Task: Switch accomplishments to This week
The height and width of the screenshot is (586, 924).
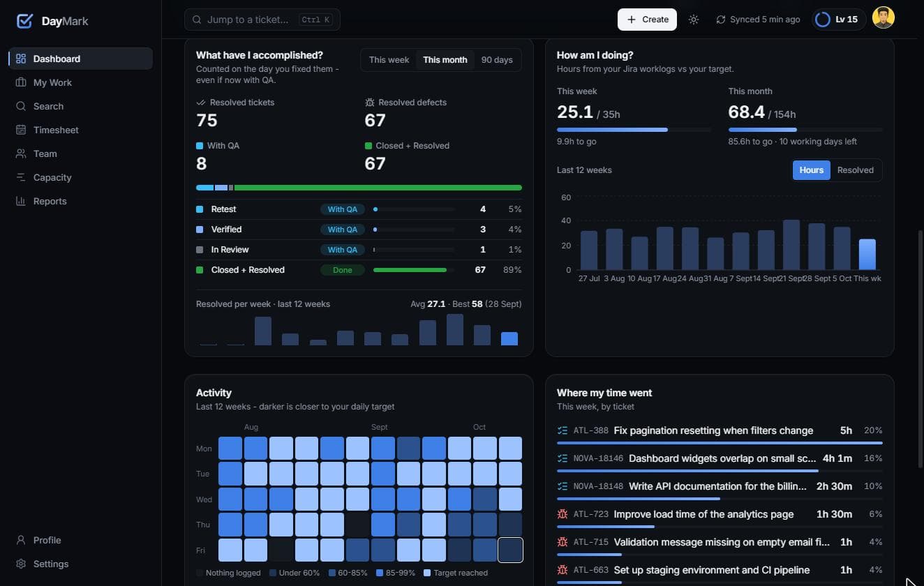Action: click(389, 60)
